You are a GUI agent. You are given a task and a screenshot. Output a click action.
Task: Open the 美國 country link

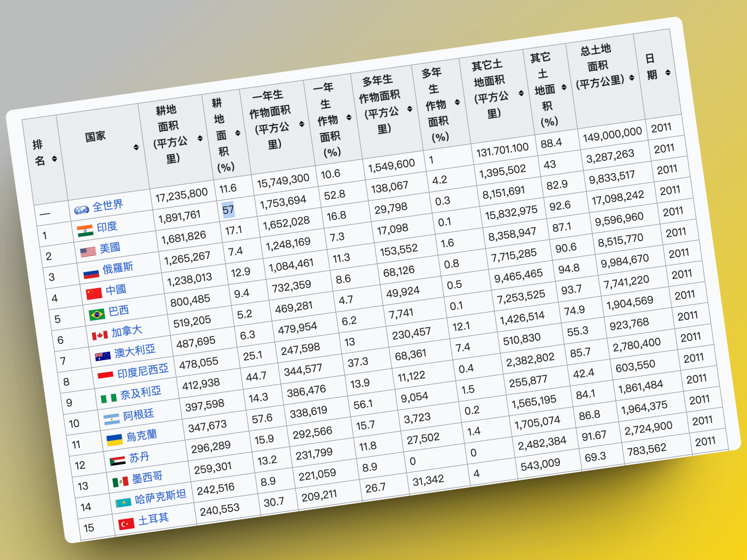tap(110, 248)
